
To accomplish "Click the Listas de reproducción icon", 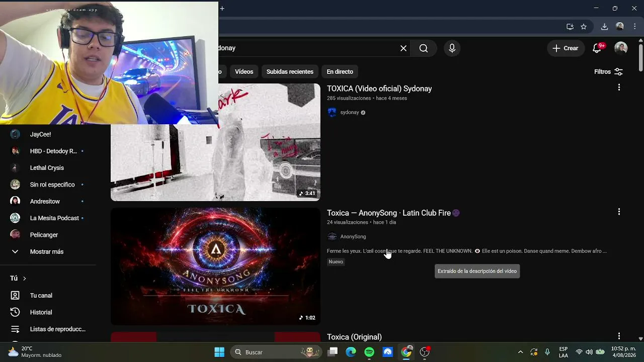I will tap(15, 329).
